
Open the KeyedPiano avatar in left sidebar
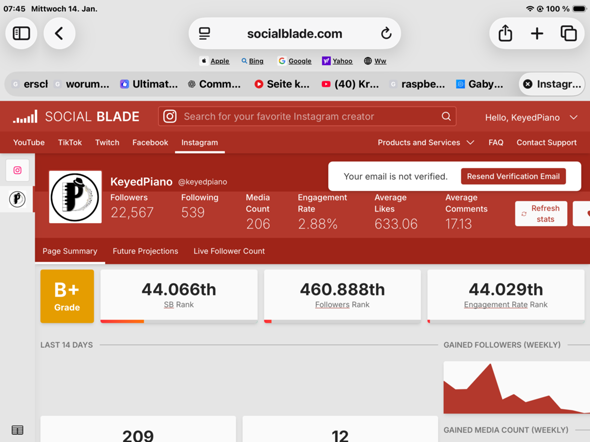17,199
